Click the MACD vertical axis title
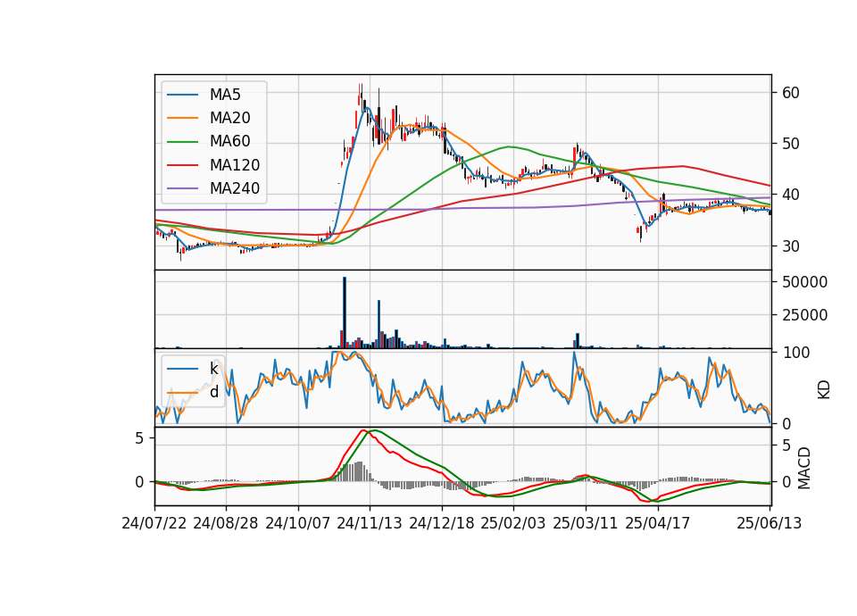The image size is (857, 616). pos(803,469)
